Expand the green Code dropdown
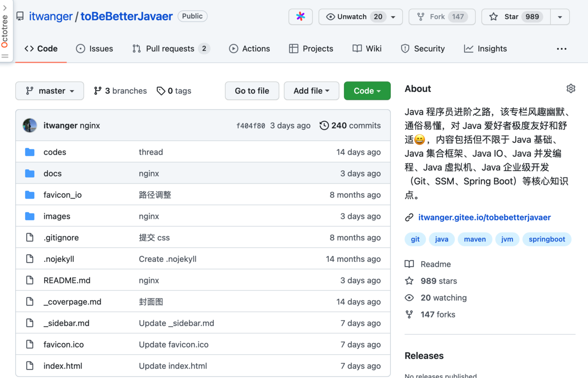588x378 pixels. 367,91
